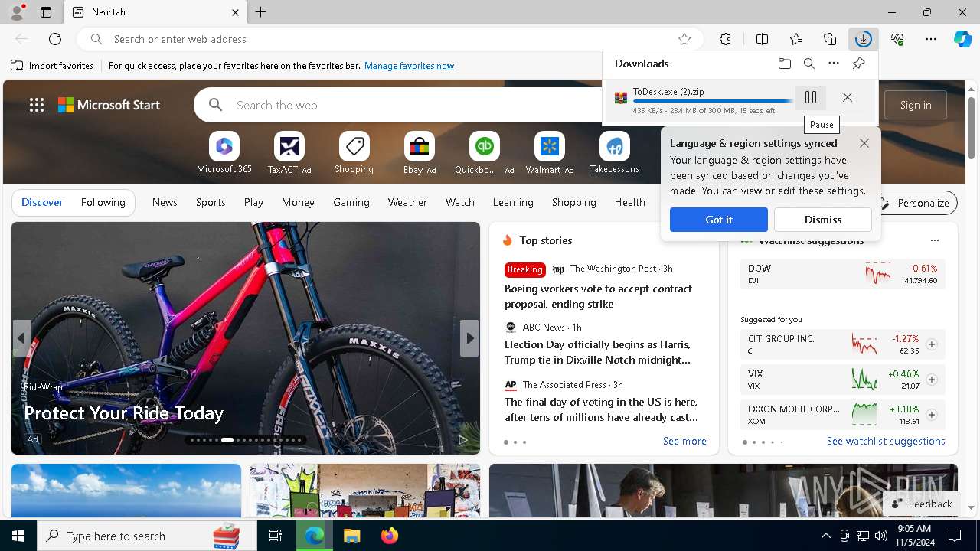Add EXXON MOBIL CORP to watchlist
The image size is (980, 551).
pyautogui.click(x=932, y=415)
